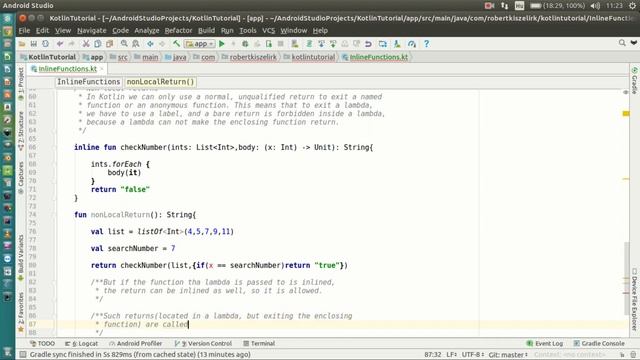Click the Copy toolbar icon
Screen dimensions: 640x360
tap(98, 44)
